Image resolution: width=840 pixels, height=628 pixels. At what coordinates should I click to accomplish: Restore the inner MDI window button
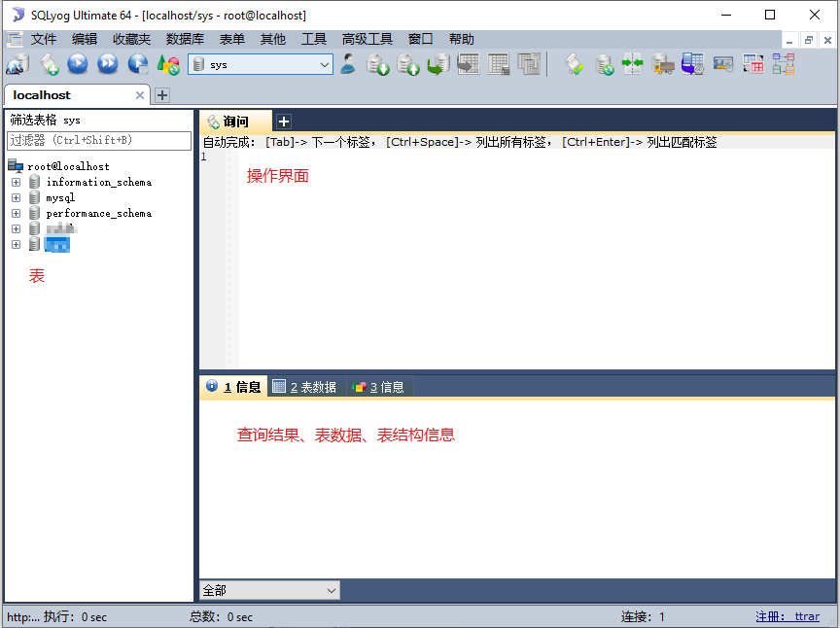click(x=808, y=40)
